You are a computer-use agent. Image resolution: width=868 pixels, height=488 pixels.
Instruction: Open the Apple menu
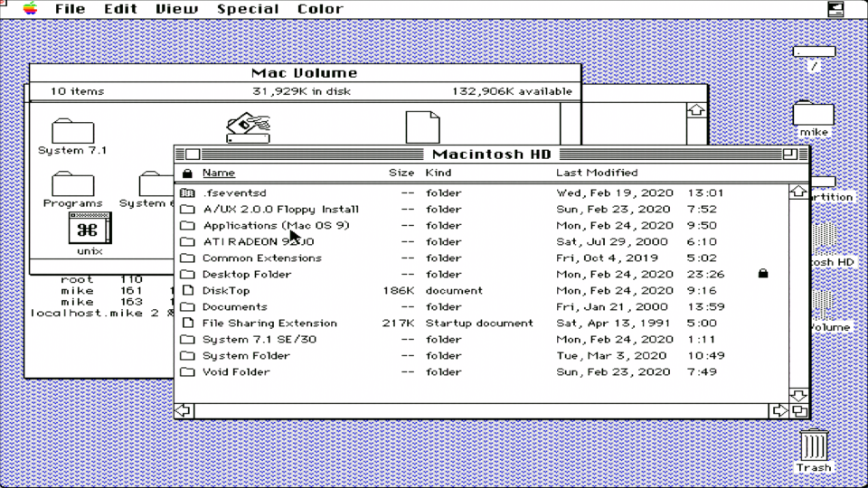pyautogui.click(x=31, y=9)
